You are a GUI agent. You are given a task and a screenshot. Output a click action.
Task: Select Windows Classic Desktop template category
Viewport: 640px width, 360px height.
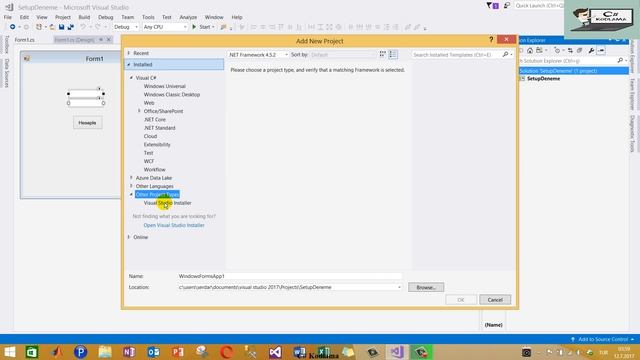click(172, 94)
